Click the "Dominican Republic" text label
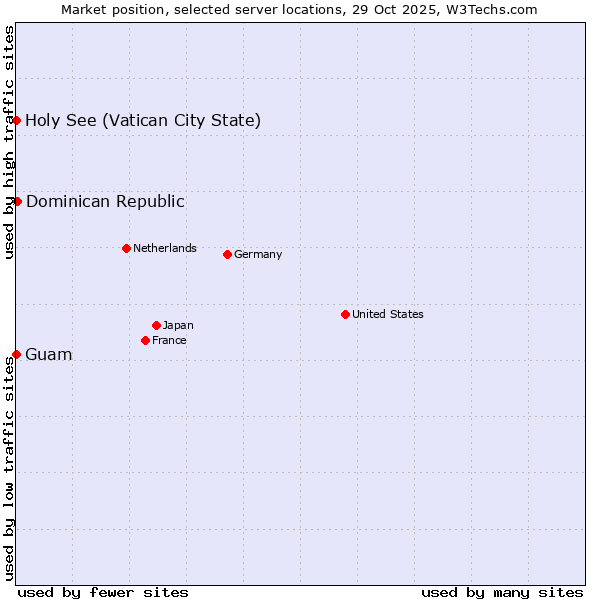The height and width of the screenshot is (600, 600). [105, 202]
